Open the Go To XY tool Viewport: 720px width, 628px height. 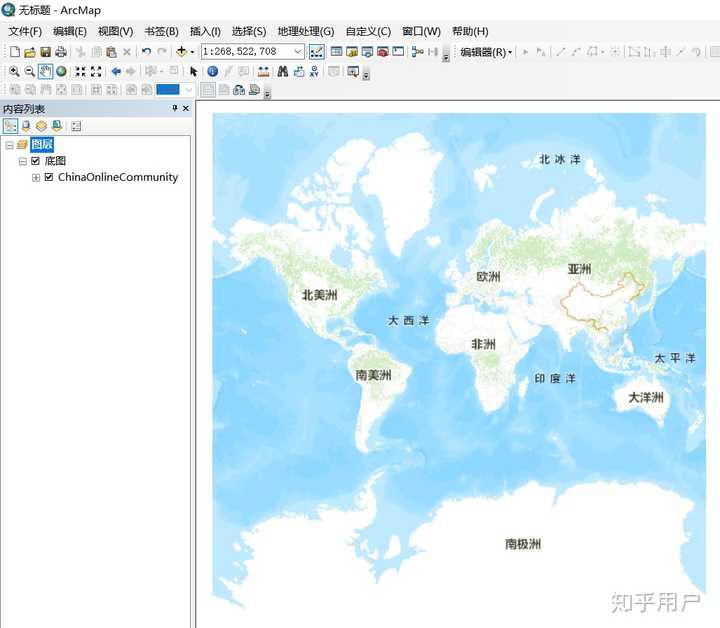pos(314,72)
